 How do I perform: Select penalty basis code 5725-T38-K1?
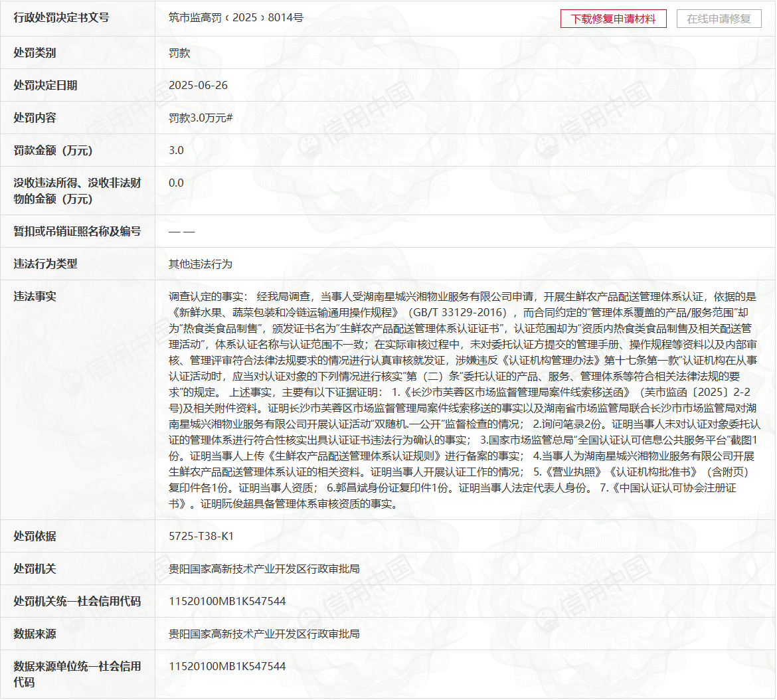pos(201,537)
